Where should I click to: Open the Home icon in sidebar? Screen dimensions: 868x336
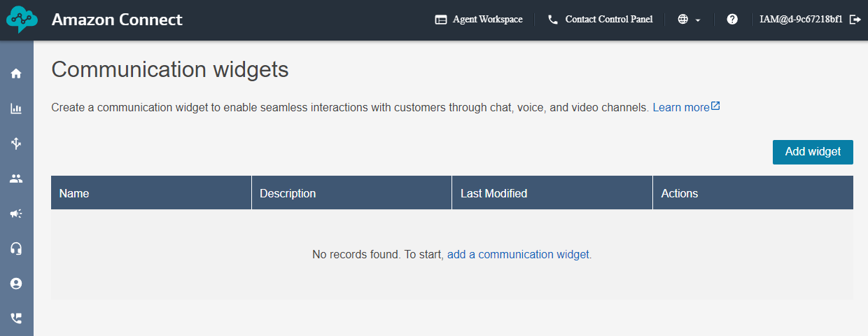tap(16, 73)
